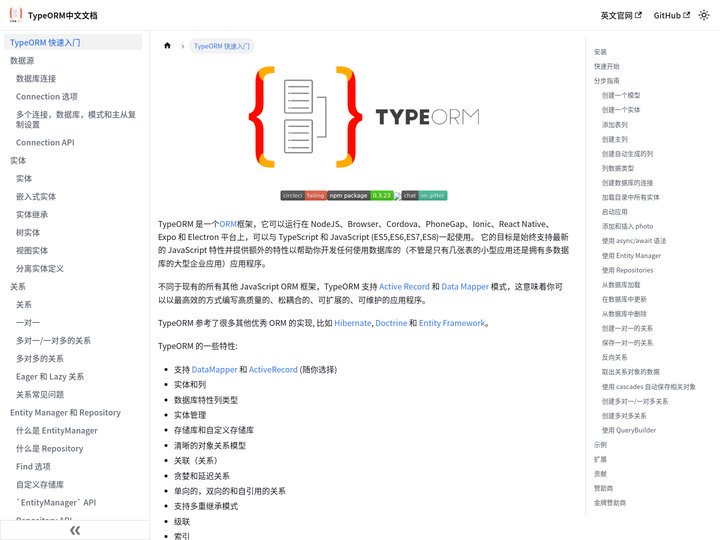Jump to 列数据类型 in the contents
The width and height of the screenshot is (720, 540).
point(618,168)
